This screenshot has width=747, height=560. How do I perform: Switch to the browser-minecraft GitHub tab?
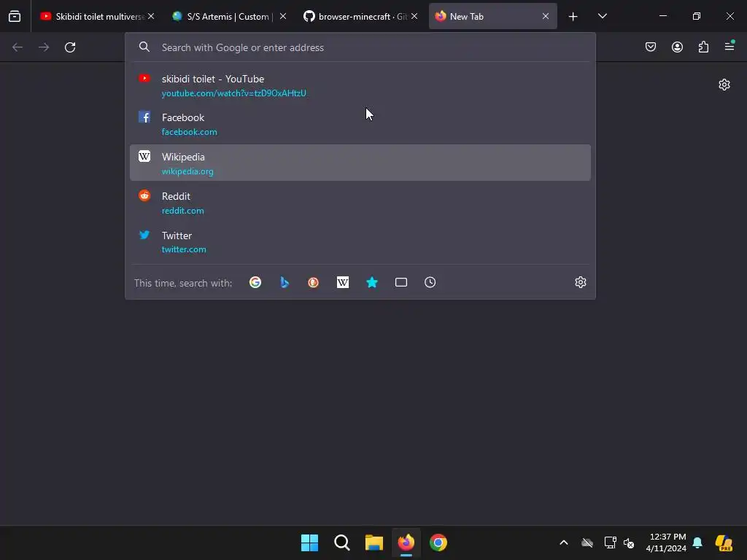pyautogui.click(x=360, y=16)
